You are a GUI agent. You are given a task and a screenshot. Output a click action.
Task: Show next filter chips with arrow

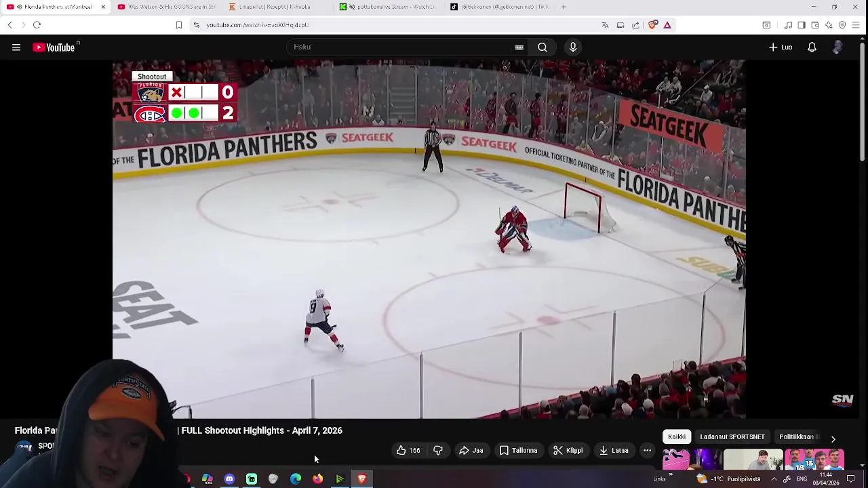[833, 439]
